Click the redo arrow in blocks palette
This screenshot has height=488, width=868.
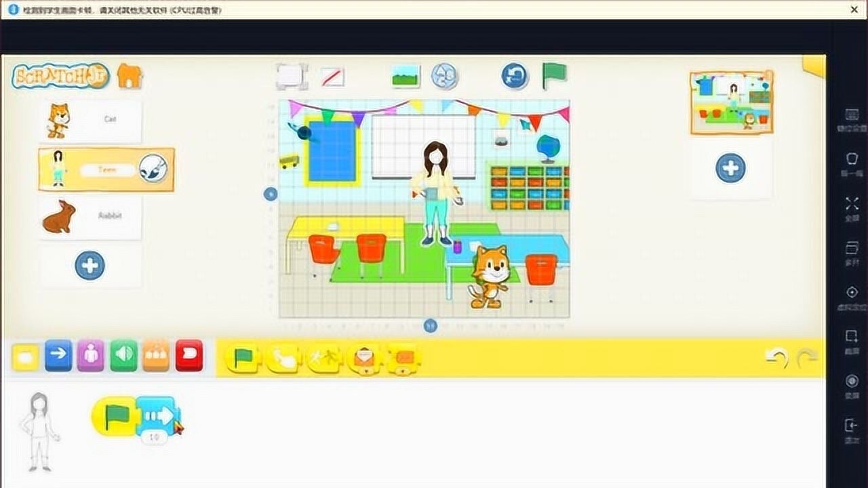(x=807, y=358)
